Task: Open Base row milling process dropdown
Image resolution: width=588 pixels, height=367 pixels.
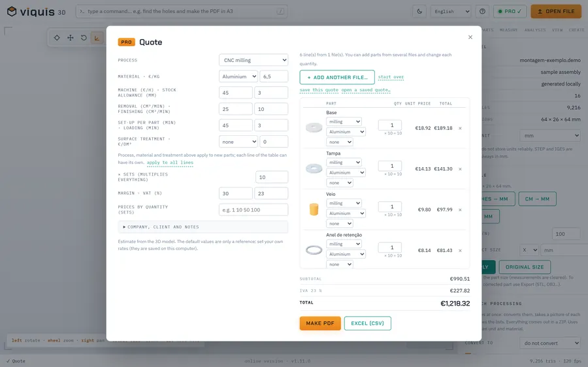Action: click(344, 121)
